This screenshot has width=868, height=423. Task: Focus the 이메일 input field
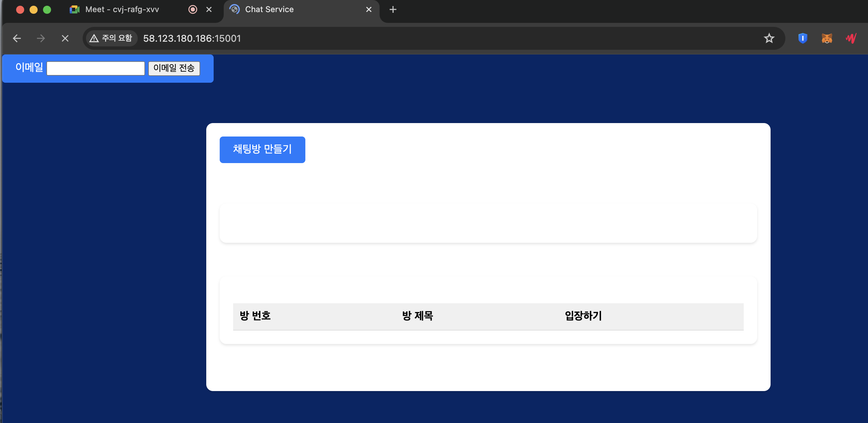pos(96,69)
